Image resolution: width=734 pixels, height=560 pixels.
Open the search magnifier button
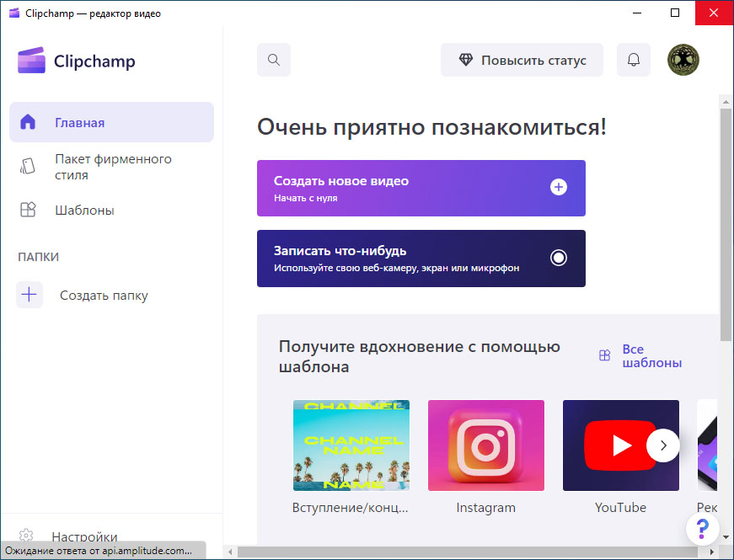[274, 60]
